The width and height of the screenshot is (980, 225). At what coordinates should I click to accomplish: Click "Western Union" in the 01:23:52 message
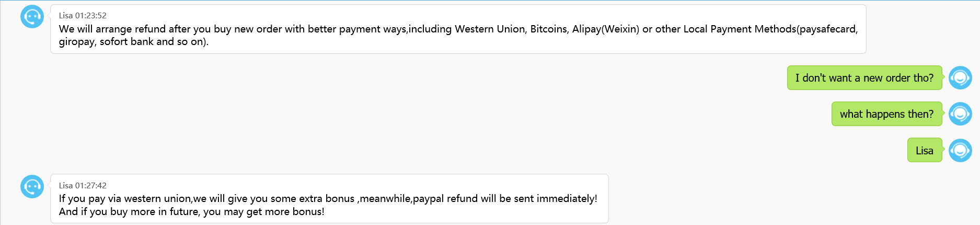click(x=489, y=29)
